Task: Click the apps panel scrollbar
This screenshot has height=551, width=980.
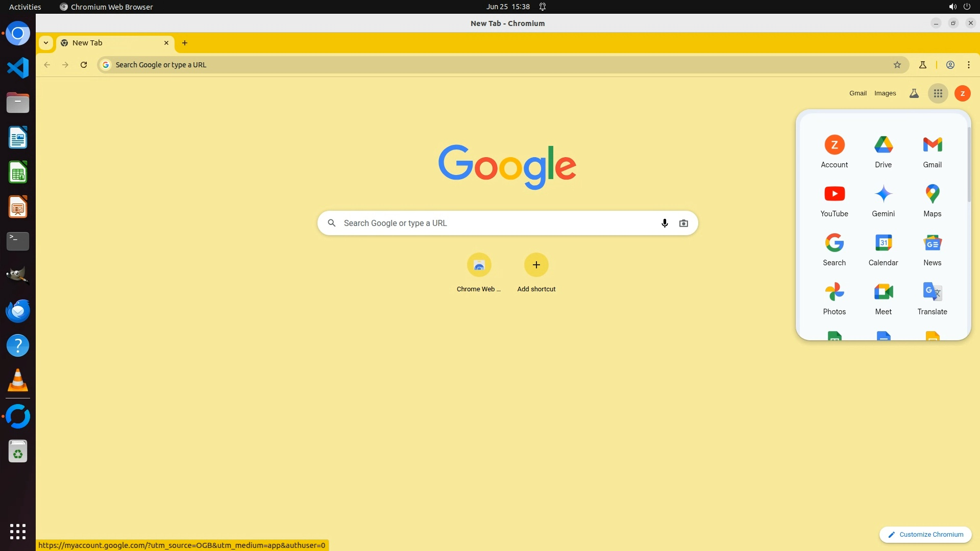Action: click(969, 163)
